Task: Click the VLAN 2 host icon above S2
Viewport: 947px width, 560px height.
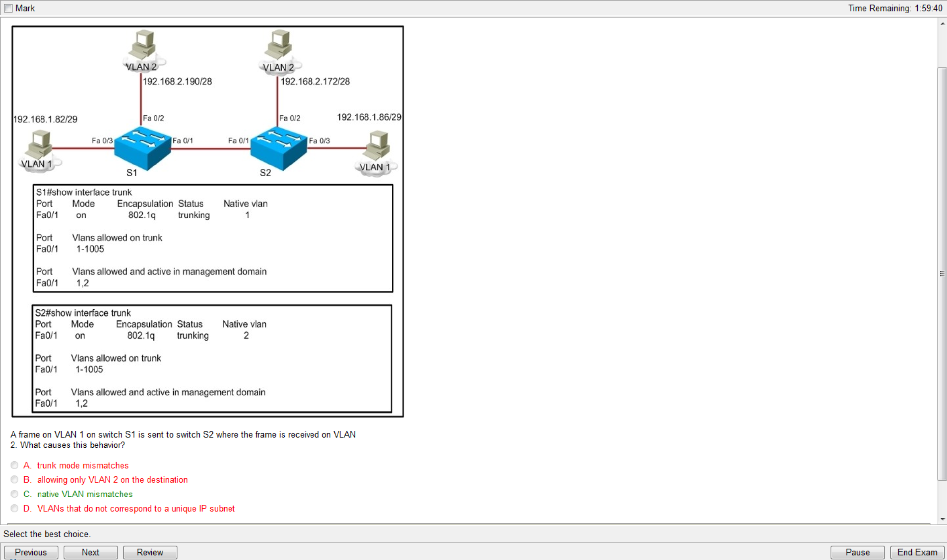Action: point(280,47)
